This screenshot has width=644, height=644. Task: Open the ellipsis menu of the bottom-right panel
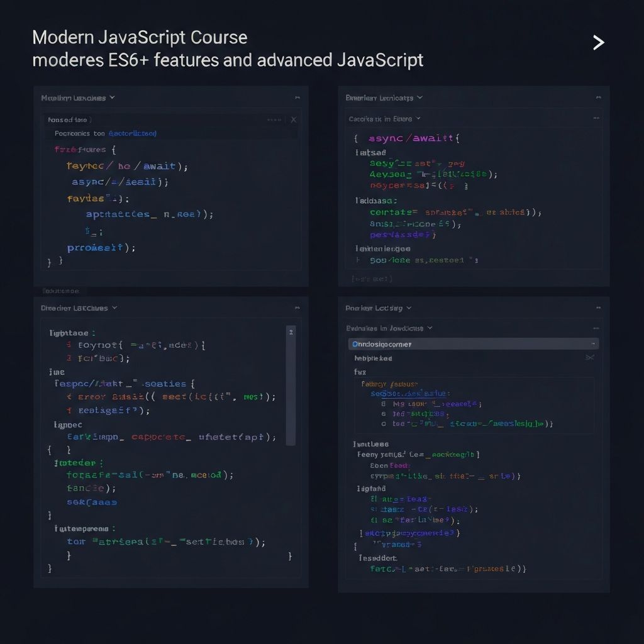598,308
